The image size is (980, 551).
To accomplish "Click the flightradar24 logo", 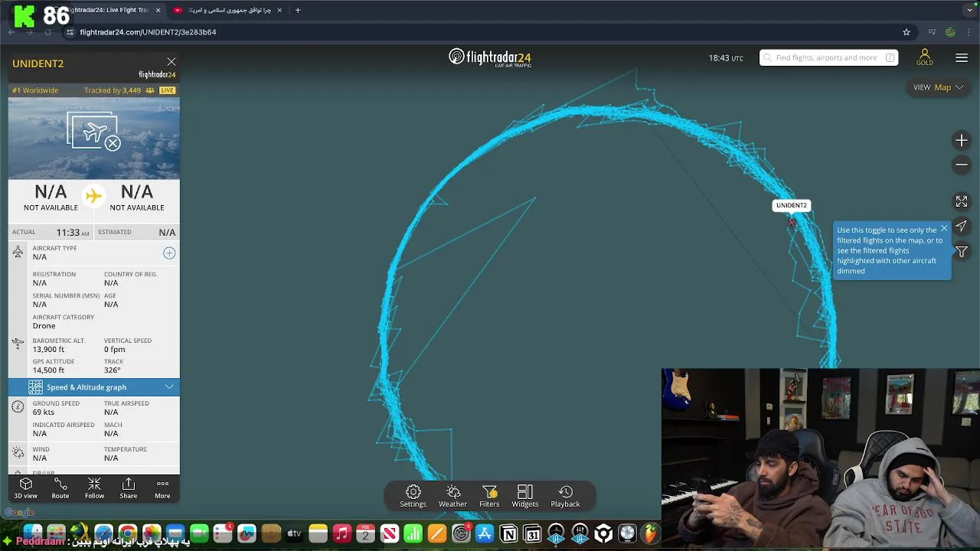I will (x=490, y=57).
